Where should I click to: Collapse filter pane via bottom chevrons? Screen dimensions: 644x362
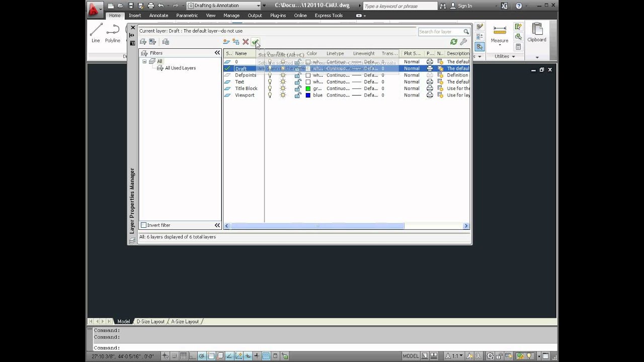217,225
